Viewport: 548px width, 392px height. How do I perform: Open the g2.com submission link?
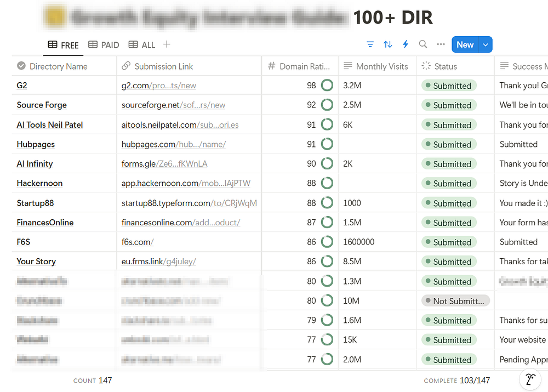tap(159, 86)
